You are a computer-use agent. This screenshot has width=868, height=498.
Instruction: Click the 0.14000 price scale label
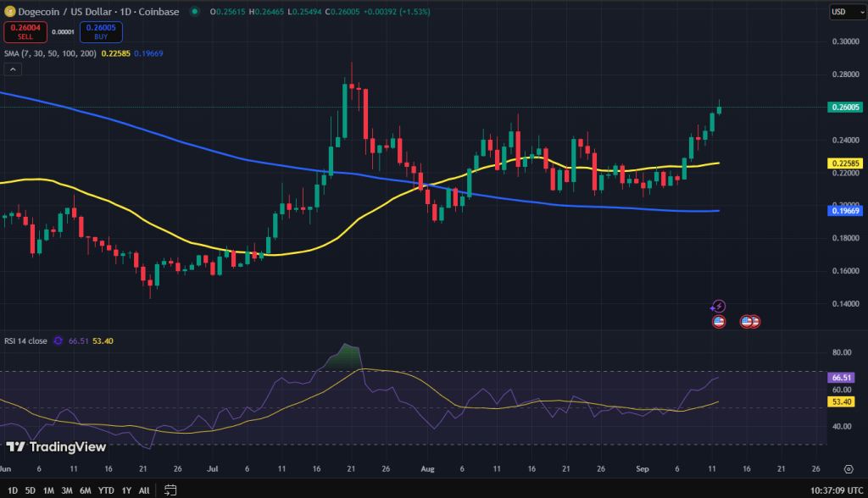coord(846,304)
